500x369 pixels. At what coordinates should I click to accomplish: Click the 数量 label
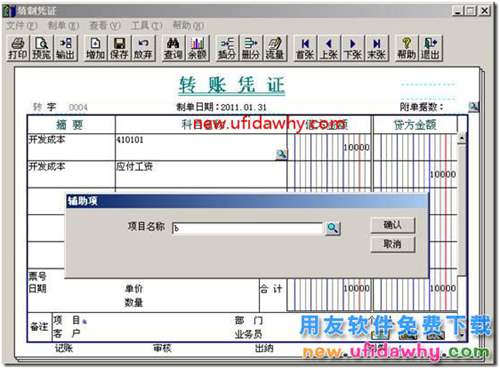(134, 302)
